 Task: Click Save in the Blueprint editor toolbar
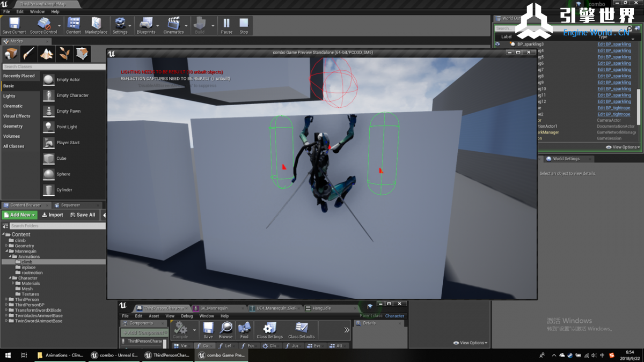(x=208, y=330)
